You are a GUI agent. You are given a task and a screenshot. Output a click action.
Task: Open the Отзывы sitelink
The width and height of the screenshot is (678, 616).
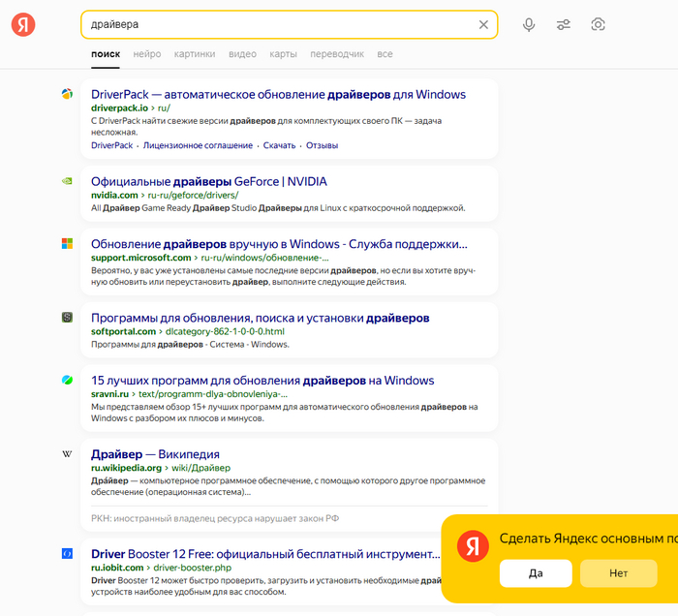pos(323,145)
